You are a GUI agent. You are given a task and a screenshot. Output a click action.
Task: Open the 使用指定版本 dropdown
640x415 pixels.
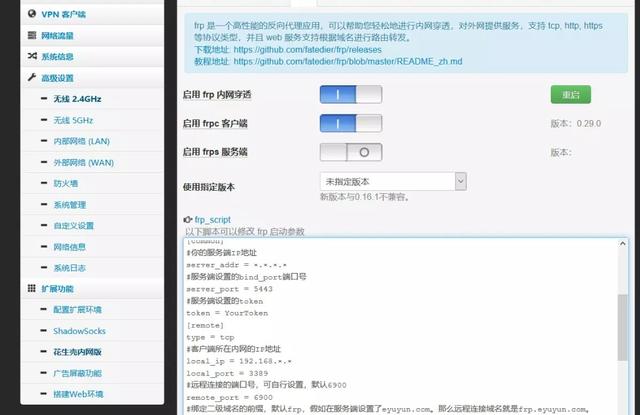[x=392, y=182]
